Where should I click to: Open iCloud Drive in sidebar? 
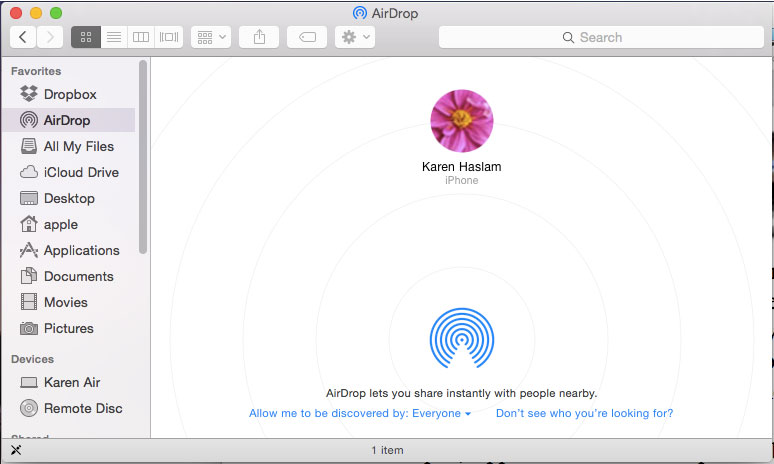pyautogui.click(x=68, y=172)
